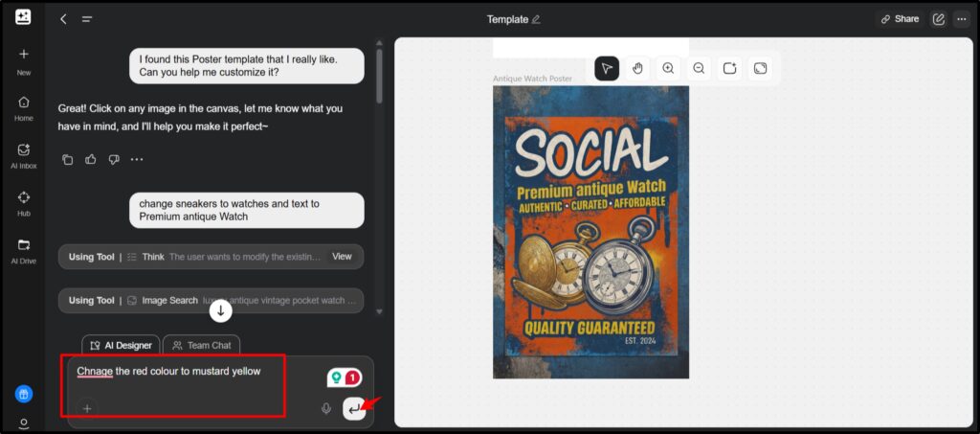Create a New project from sidebar
This screenshot has width=980, height=434.
click(24, 61)
